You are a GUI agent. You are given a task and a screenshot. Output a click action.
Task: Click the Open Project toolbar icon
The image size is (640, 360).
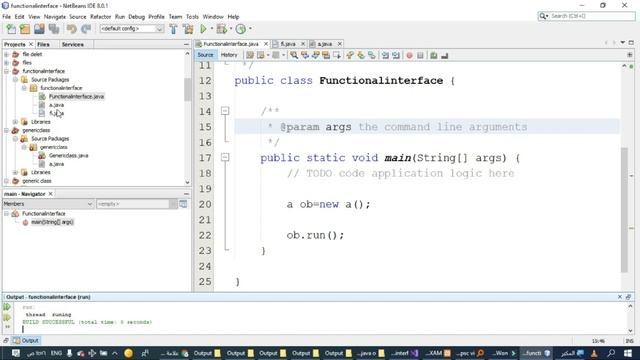point(39,29)
